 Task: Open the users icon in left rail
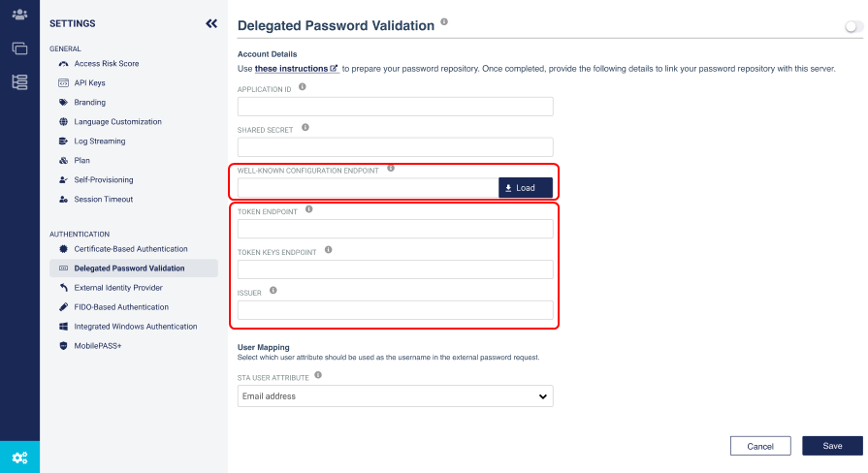pyautogui.click(x=20, y=15)
